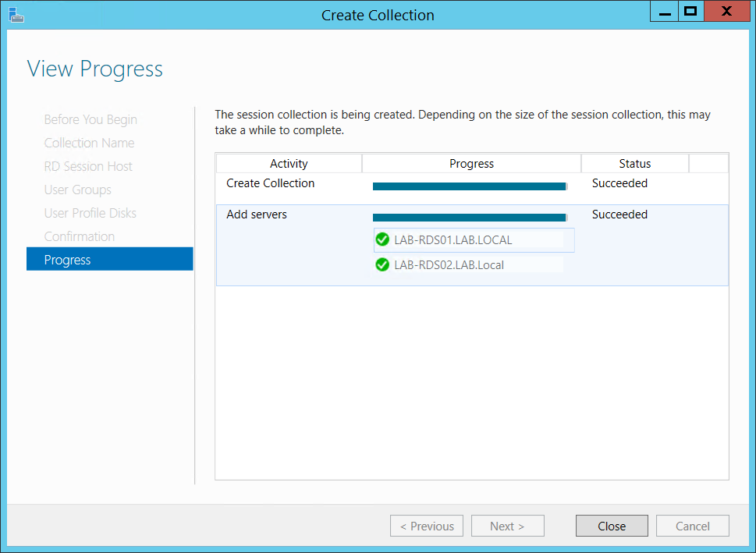
Task: Click the Status column header
Action: click(634, 164)
